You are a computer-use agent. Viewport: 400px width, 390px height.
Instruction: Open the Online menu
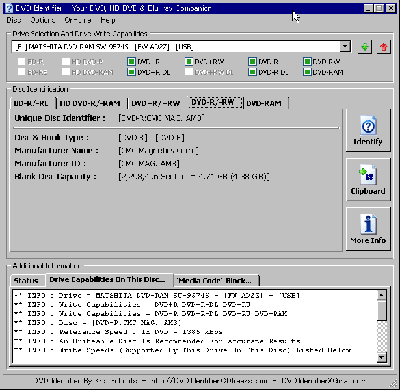pyautogui.click(x=78, y=20)
